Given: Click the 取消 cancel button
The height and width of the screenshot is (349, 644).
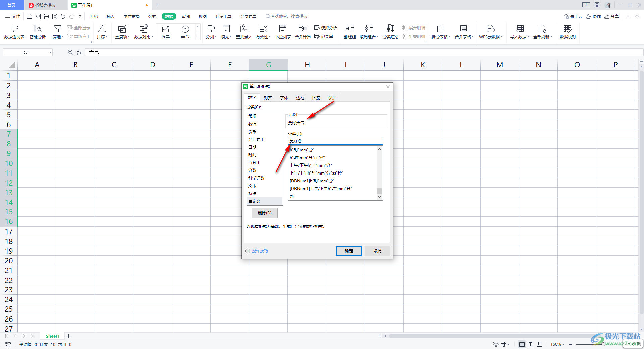Looking at the screenshot, I should point(377,251).
